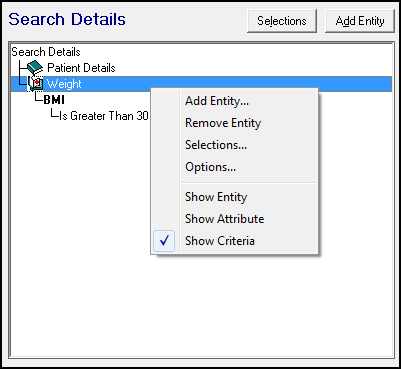This screenshot has width=401, height=369.
Task: Select Remove Entity in the context menu
Action: [223, 123]
